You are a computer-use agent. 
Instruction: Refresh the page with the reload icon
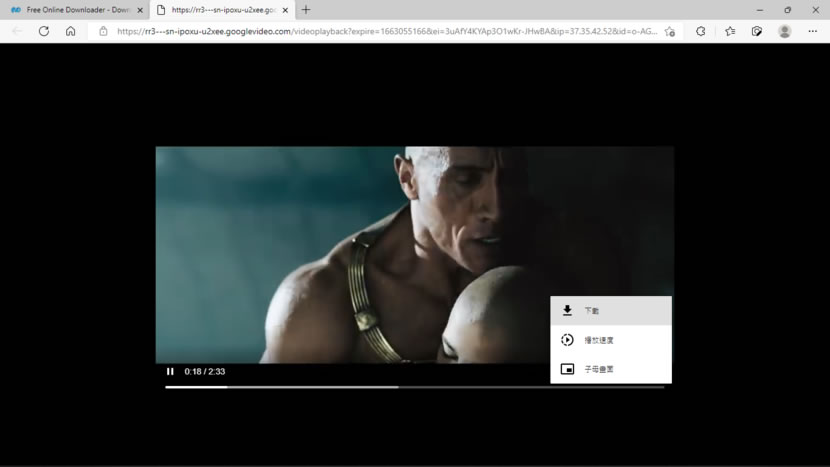click(x=44, y=31)
